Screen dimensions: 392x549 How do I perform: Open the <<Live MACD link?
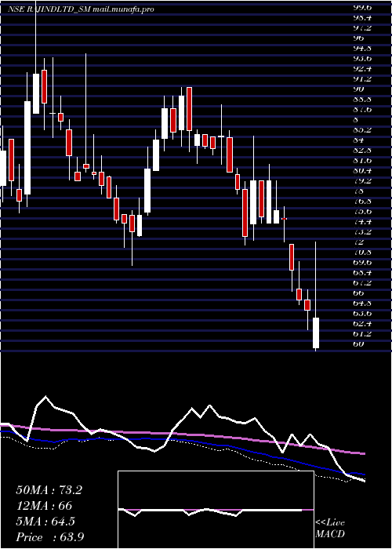click(x=330, y=529)
